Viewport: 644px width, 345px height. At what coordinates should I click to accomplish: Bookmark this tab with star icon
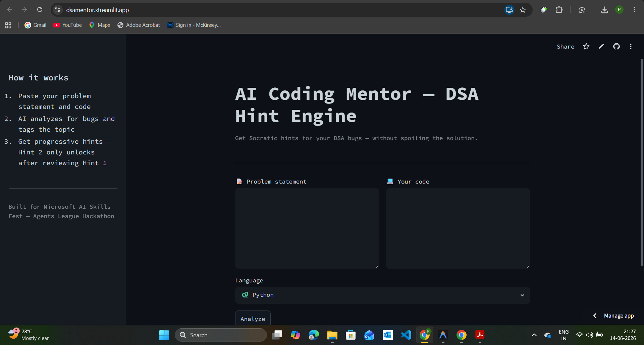pos(523,10)
